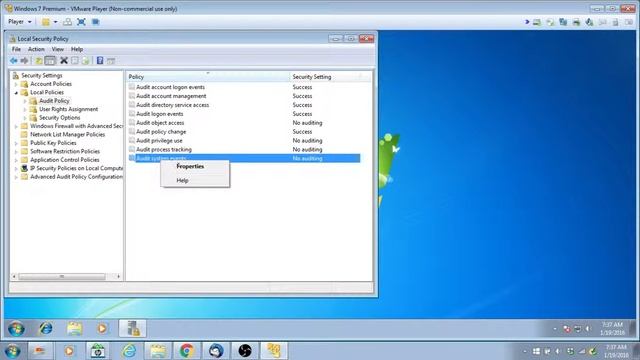Expand Security Options node arrow
The image size is (640, 360).
click(x=25, y=118)
